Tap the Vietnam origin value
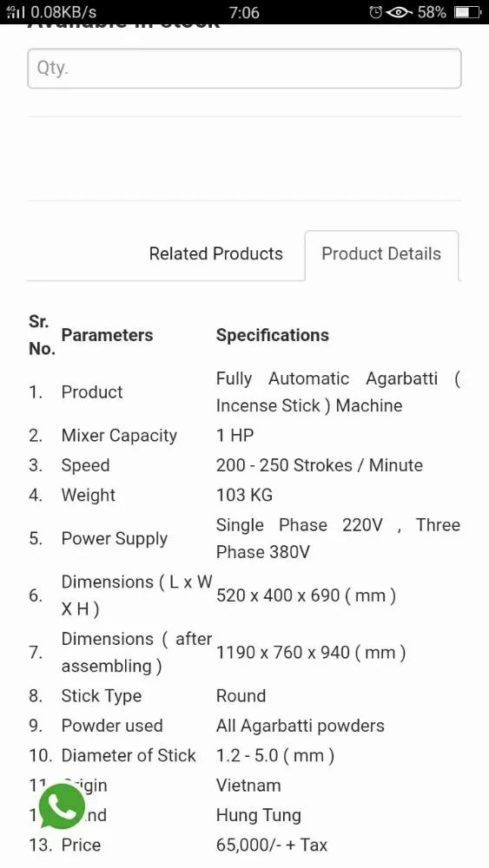Screen dimensions: 489x868 [248, 785]
